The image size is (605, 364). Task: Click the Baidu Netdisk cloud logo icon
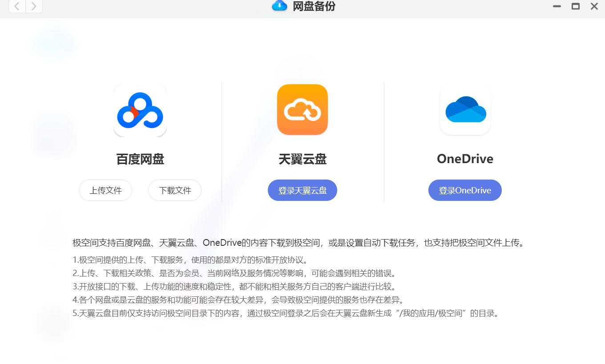pyautogui.click(x=140, y=110)
